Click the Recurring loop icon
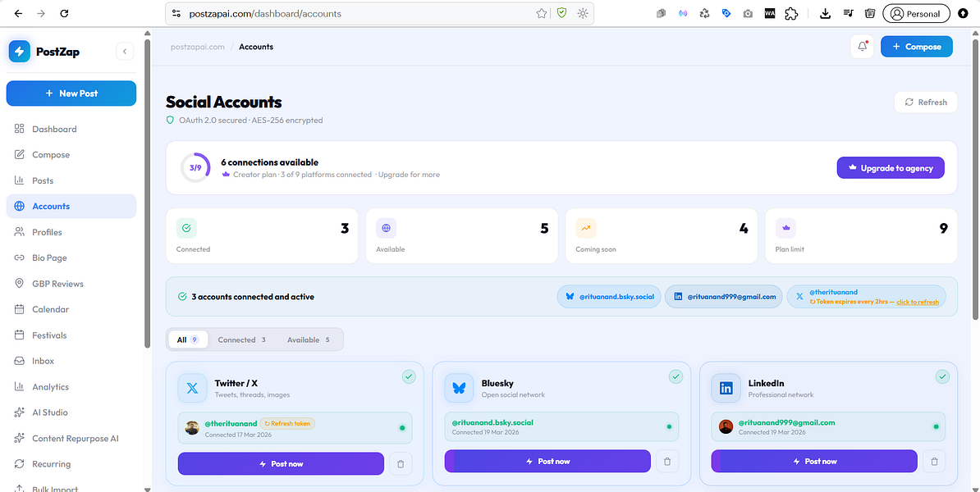980x492 pixels. coord(20,464)
